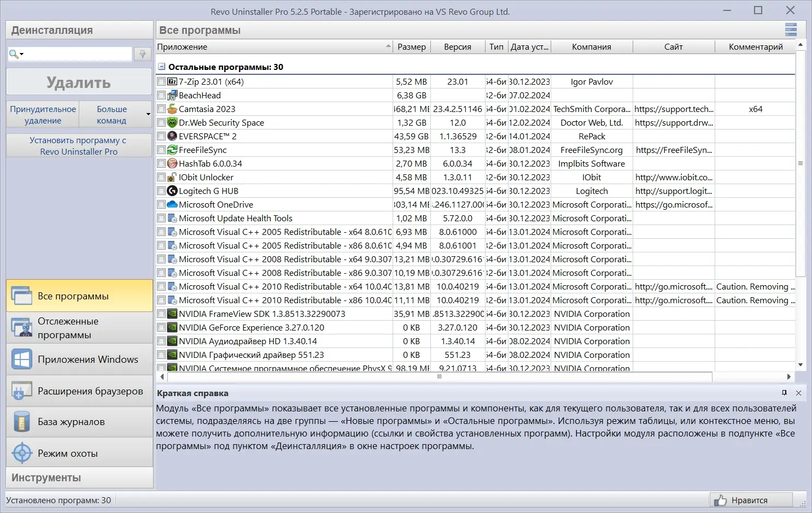This screenshot has width=812, height=513.
Task: Check the EVERSPACE 2 checkbox
Action: 161,136
